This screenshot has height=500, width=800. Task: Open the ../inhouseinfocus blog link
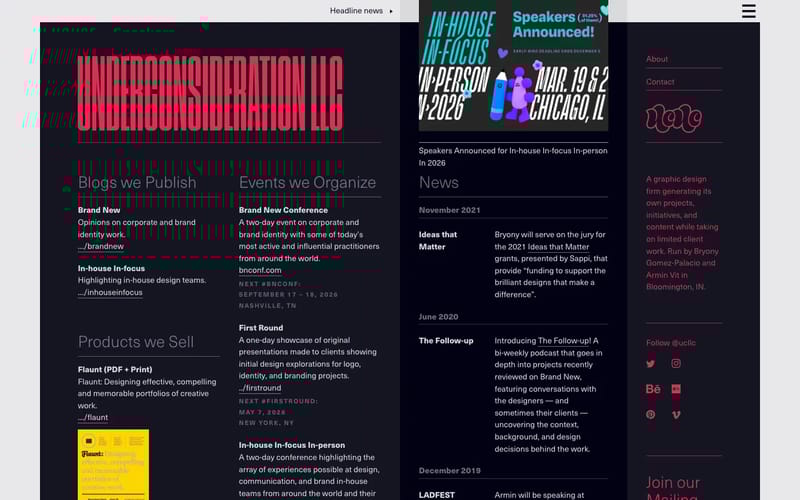(x=110, y=292)
